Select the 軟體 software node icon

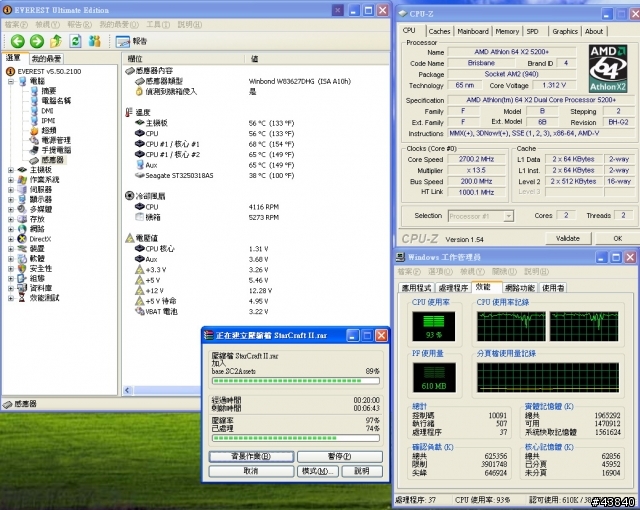(x=22, y=259)
